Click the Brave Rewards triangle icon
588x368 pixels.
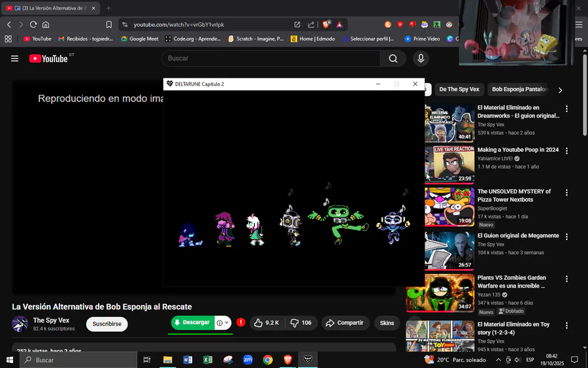click(x=339, y=25)
